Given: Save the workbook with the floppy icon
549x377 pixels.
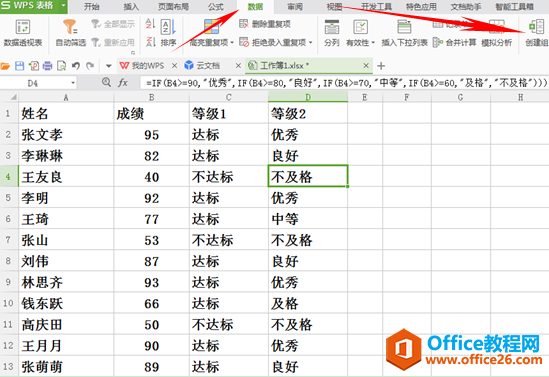Looking at the screenshot, I should (x=19, y=66).
